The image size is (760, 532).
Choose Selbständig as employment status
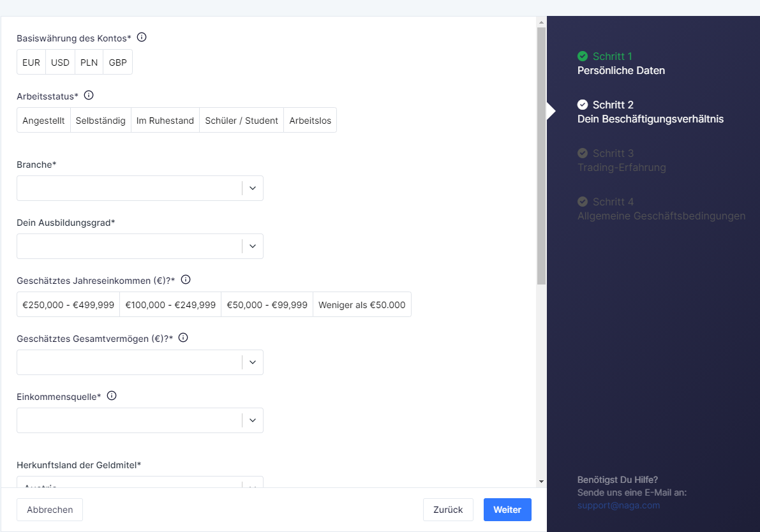click(x=100, y=121)
